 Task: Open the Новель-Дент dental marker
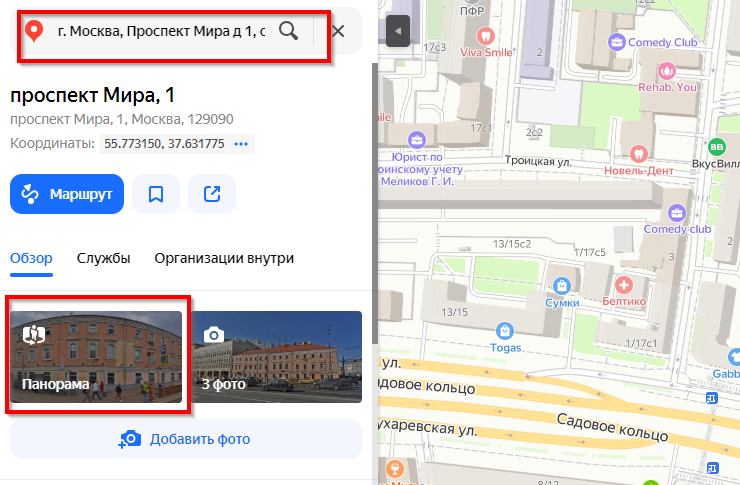[x=639, y=154]
